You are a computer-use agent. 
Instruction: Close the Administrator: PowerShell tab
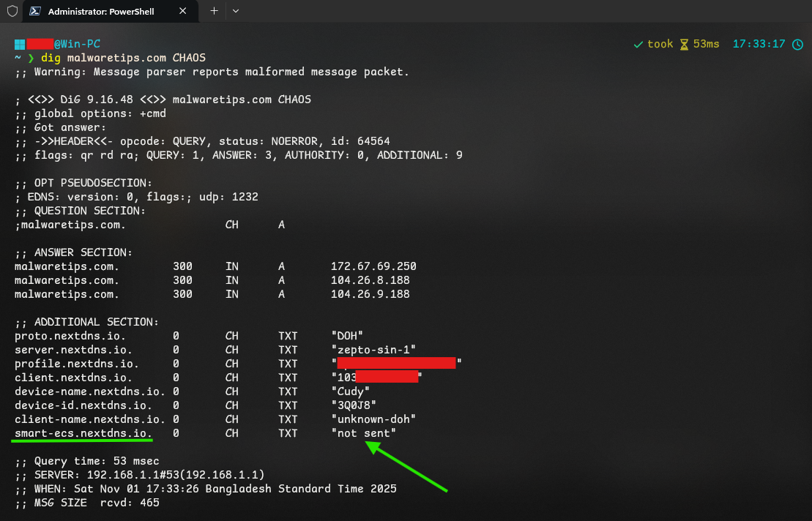183,11
